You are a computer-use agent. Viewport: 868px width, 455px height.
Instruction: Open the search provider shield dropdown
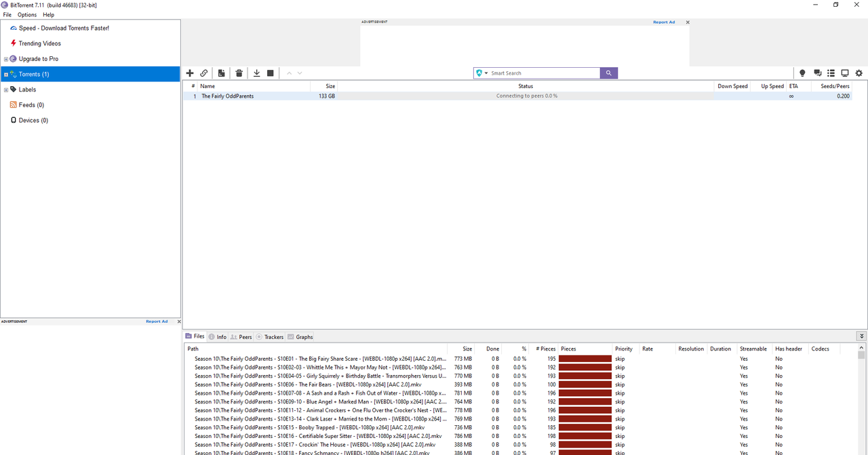pos(482,73)
